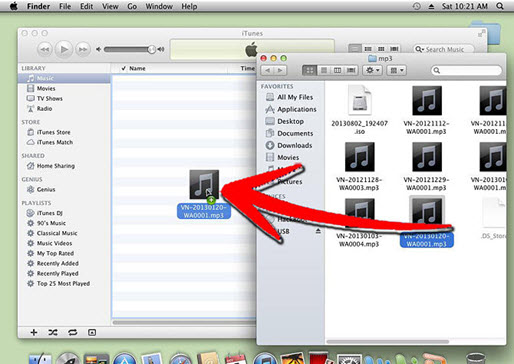Viewport: 514px width, 364px height.
Task: Switch Finder window to icon view
Action: click(x=309, y=70)
